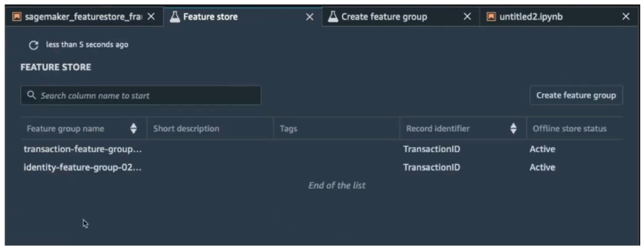Focus the Search column name field
644x251 pixels.
(x=141, y=95)
